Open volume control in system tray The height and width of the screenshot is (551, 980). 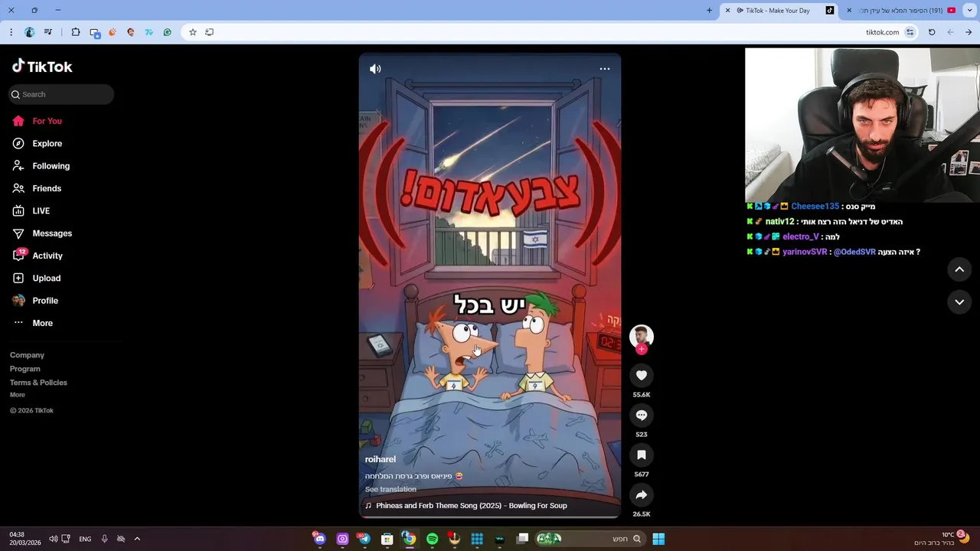[53, 539]
